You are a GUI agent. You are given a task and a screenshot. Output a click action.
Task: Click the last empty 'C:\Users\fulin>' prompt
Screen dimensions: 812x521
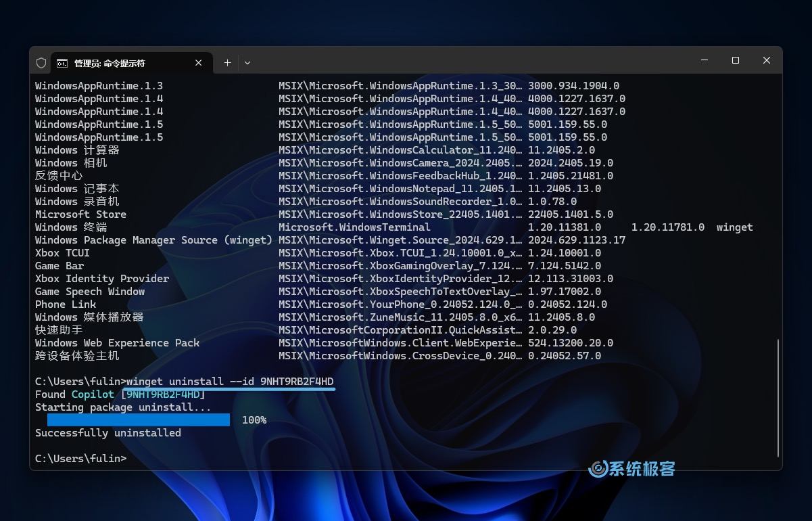point(80,459)
